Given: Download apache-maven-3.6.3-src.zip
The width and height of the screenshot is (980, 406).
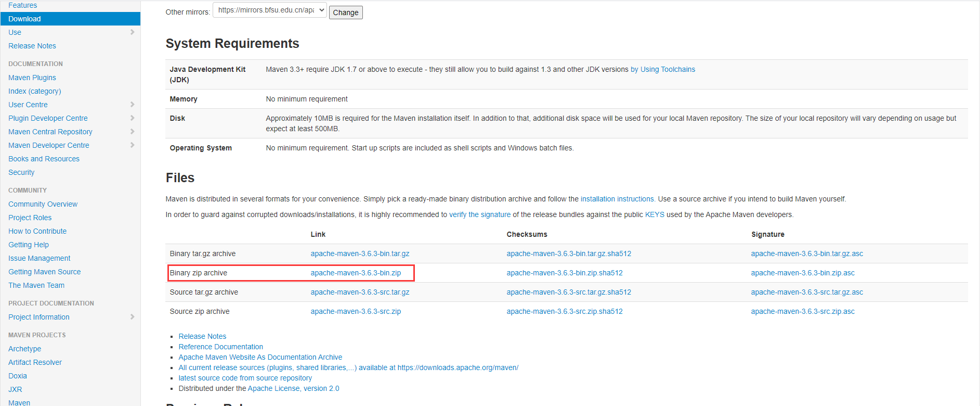Looking at the screenshot, I should click(356, 311).
